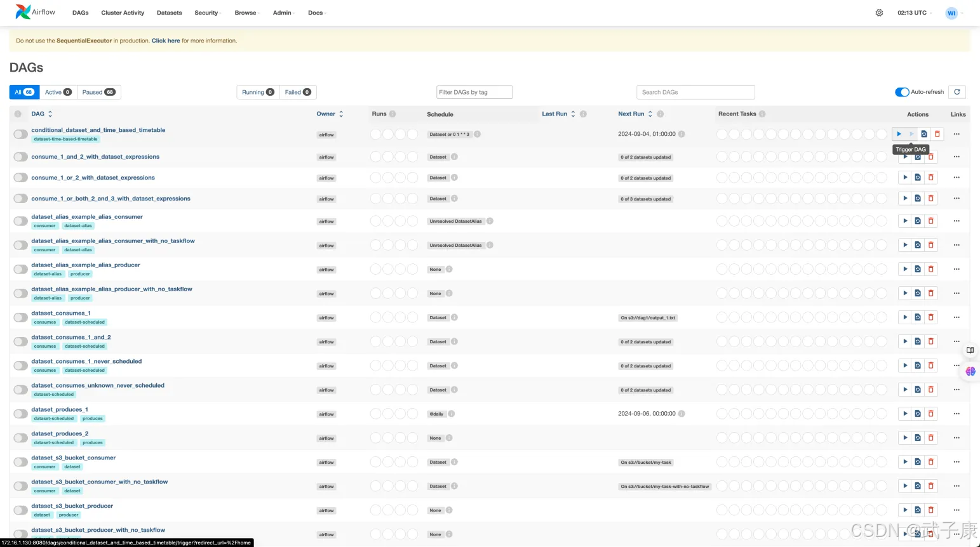Screen dimensions: 980x547
Task: Sort the table by DAG column
Action: (42, 114)
